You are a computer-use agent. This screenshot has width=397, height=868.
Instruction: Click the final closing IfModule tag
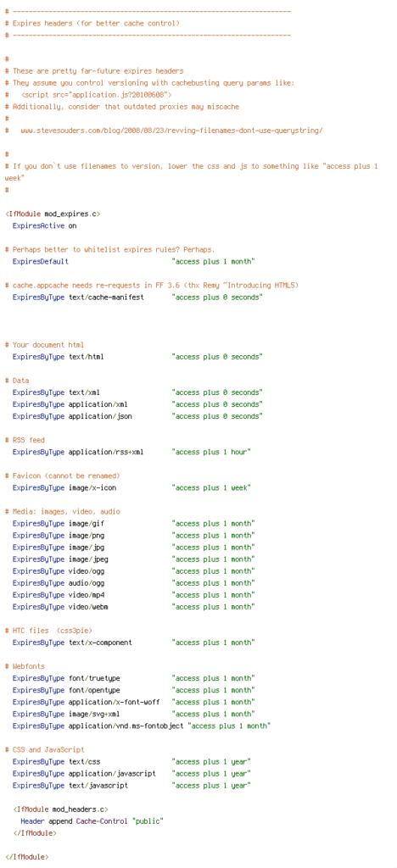point(26,857)
